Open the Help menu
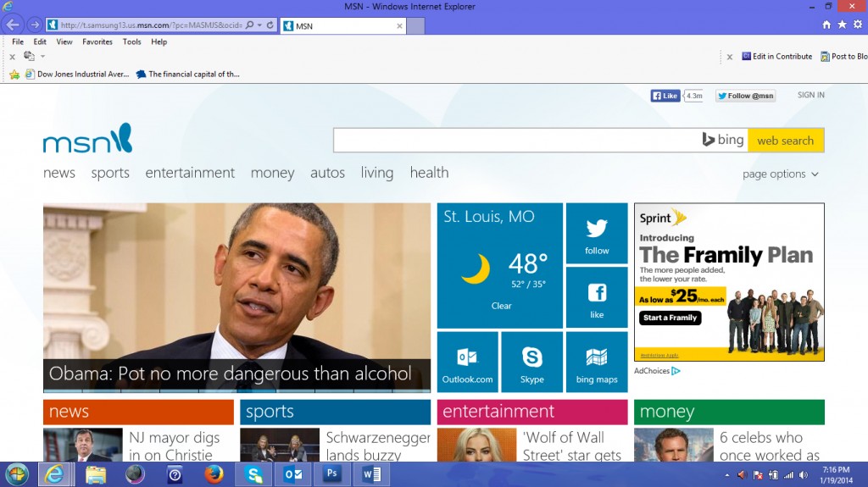This screenshot has height=487, width=868. [159, 42]
